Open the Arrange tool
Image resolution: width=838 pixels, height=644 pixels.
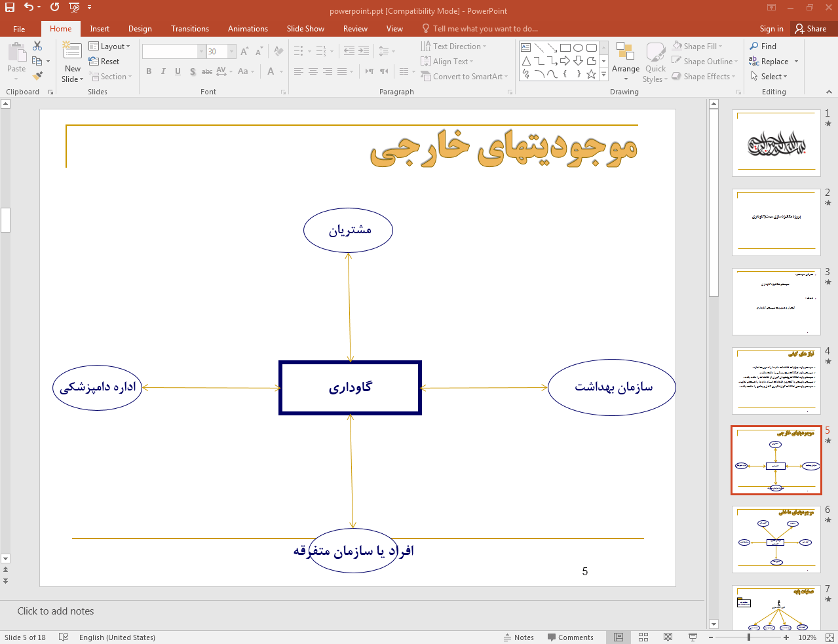click(x=625, y=59)
